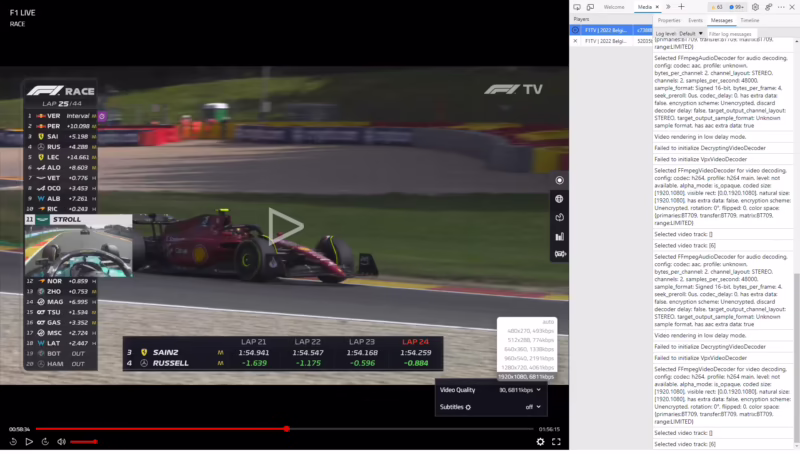Click VER row in race leaderboard
The width and height of the screenshot is (800, 454).
point(61,116)
